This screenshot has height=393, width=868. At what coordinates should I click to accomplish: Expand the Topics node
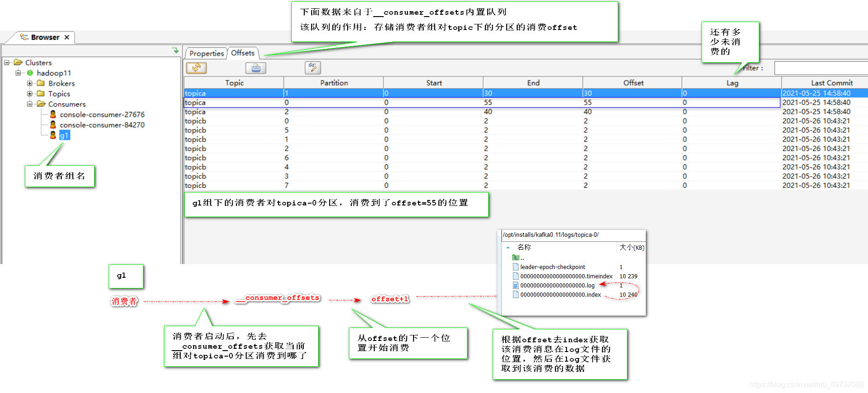(30, 94)
